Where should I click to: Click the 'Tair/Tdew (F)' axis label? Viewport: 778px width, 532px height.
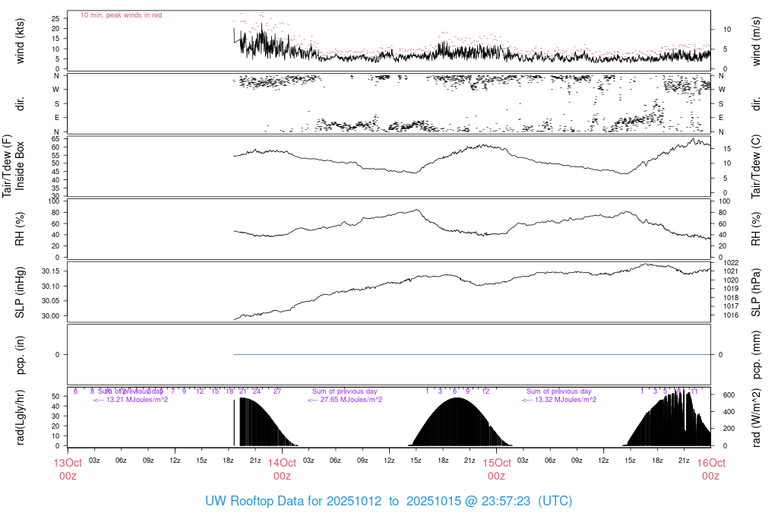tap(8, 166)
